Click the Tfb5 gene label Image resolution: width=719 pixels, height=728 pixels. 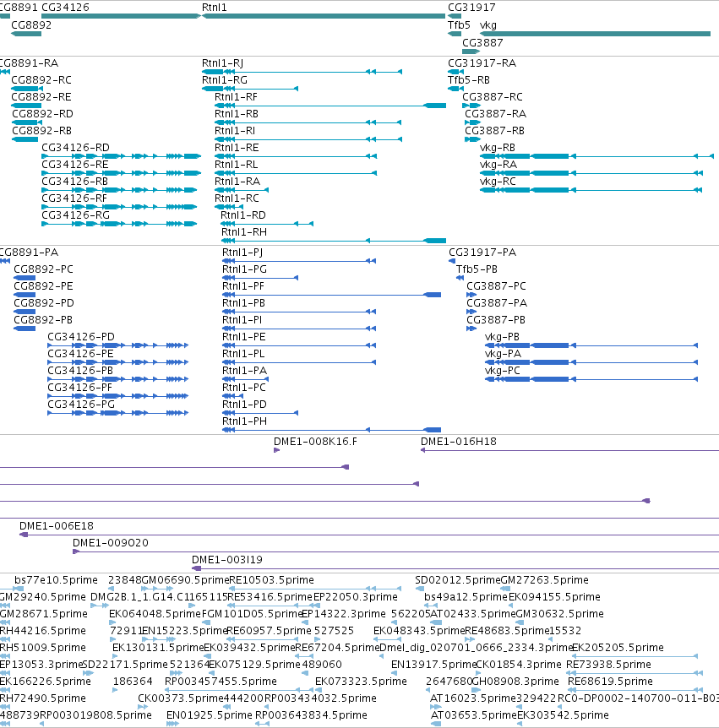pos(459,25)
